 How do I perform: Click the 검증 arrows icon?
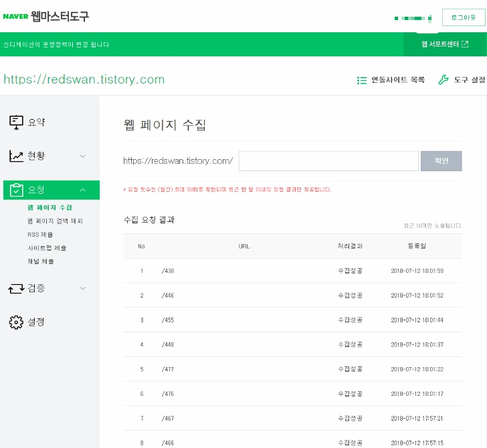16,288
